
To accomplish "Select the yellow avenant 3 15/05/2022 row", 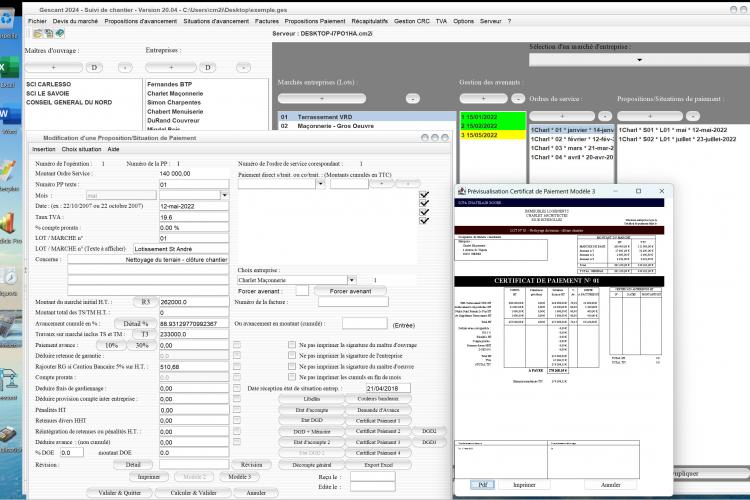I will pos(493,135).
